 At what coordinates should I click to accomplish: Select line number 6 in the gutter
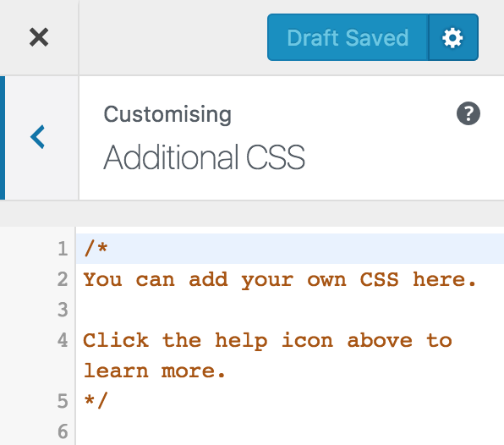(63, 431)
